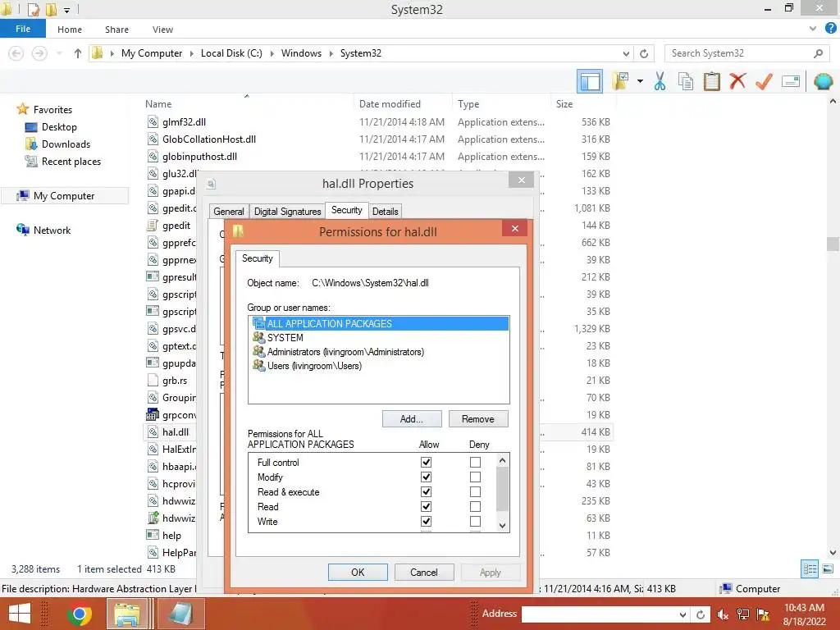This screenshot has width=840, height=630.
Task: Click the Rename icon in toolbar
Action: click(x=791, y=81)
